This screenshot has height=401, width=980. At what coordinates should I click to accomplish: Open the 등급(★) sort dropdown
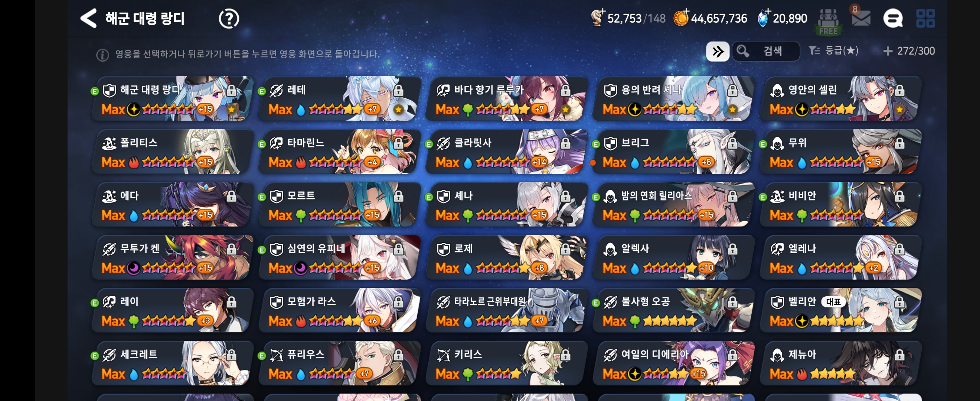pos(833,50)
